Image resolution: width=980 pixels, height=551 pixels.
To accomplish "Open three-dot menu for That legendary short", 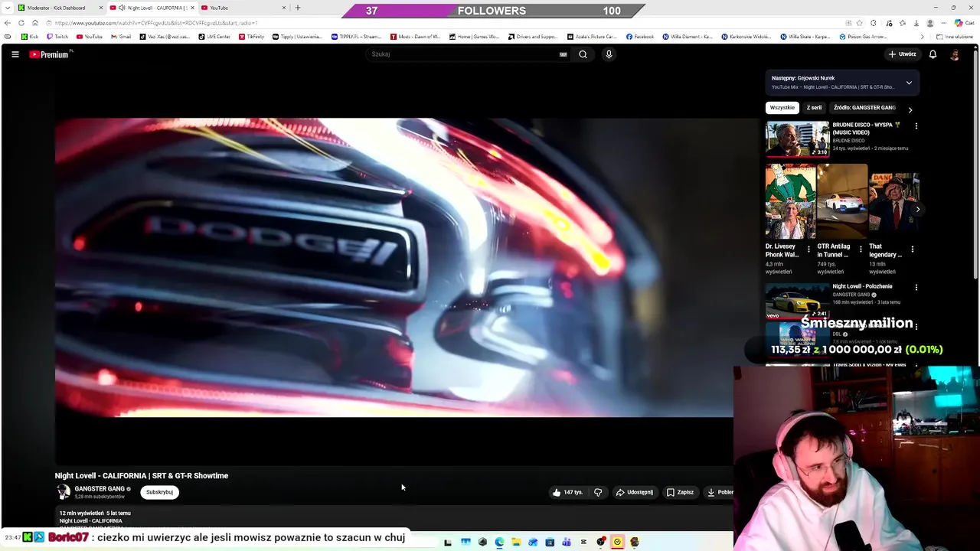I will (912, 249).
